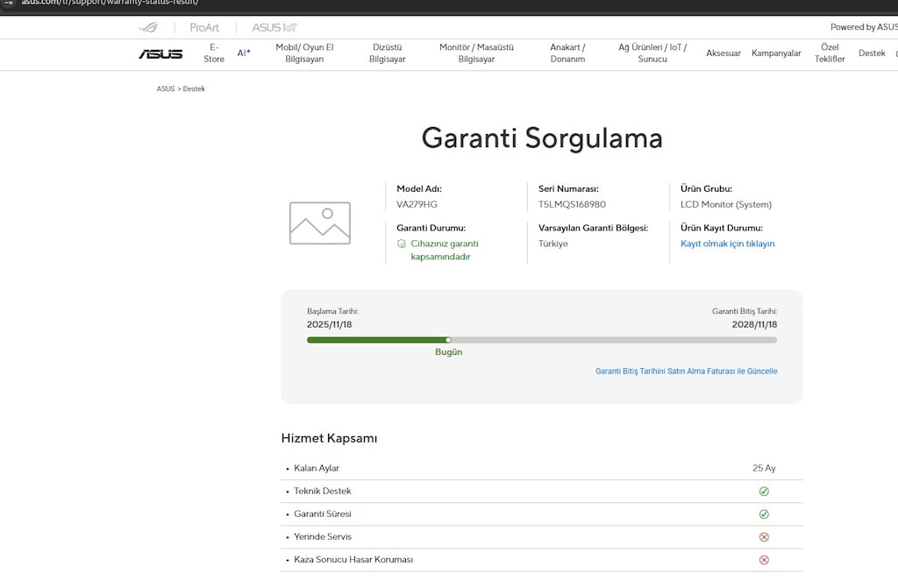Open the ROG brand logo link
The image size is (898, 588).
coord(148,27)
